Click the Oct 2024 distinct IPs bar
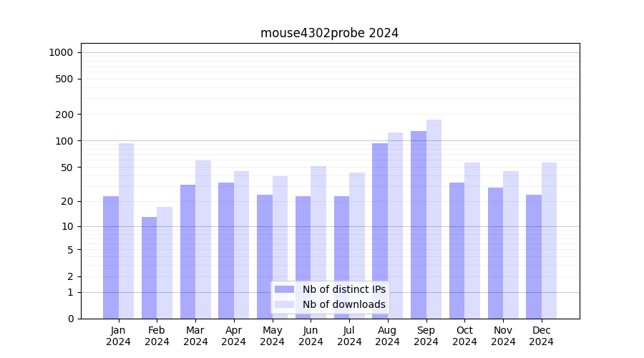Viewport: 644px width, 358px height. pyautogui.click(x=457, y=251)
